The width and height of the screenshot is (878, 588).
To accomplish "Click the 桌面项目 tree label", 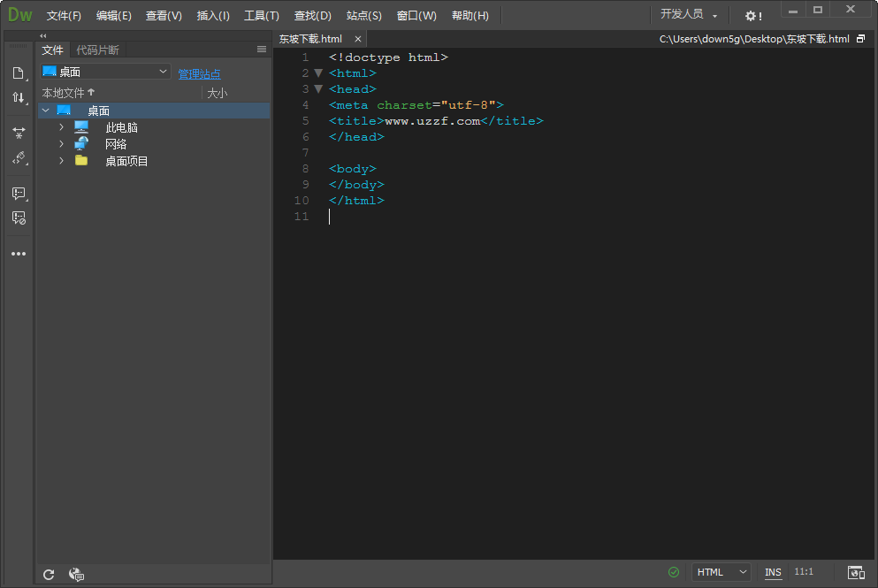I will (x=126, y=161).
